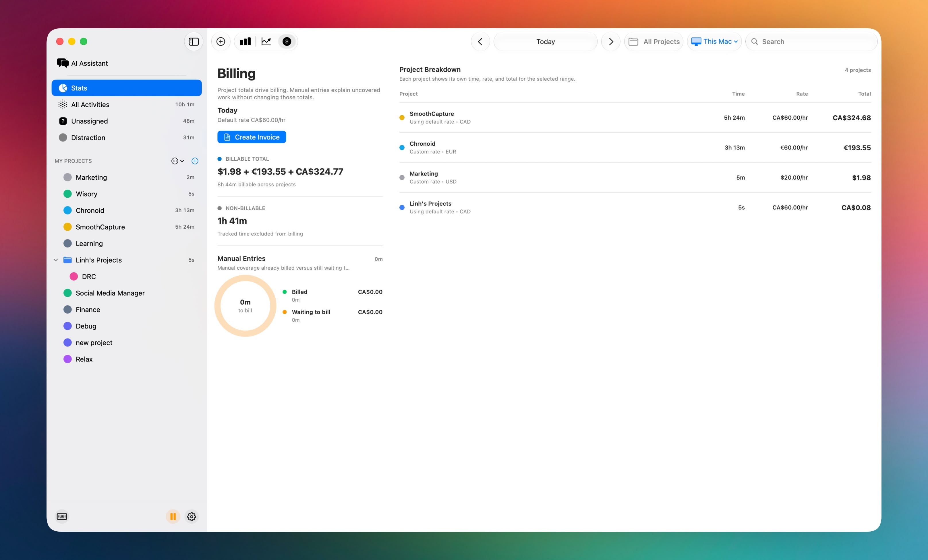Open the All Projects filter
This screenshot has width=928, height=560.
(654, 41)
